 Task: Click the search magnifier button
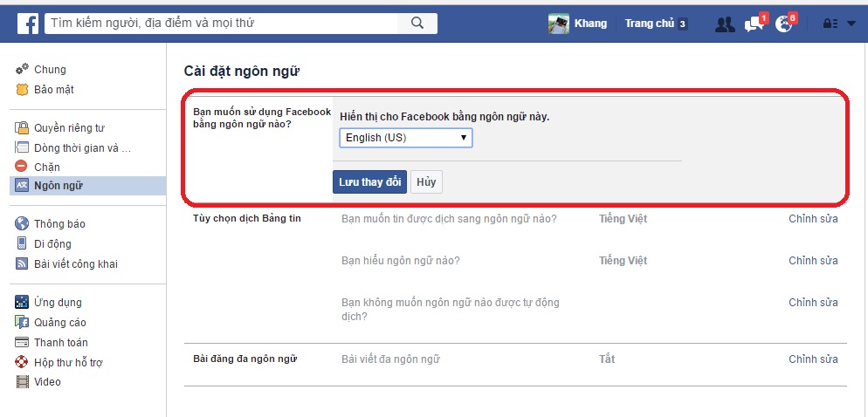417,24
